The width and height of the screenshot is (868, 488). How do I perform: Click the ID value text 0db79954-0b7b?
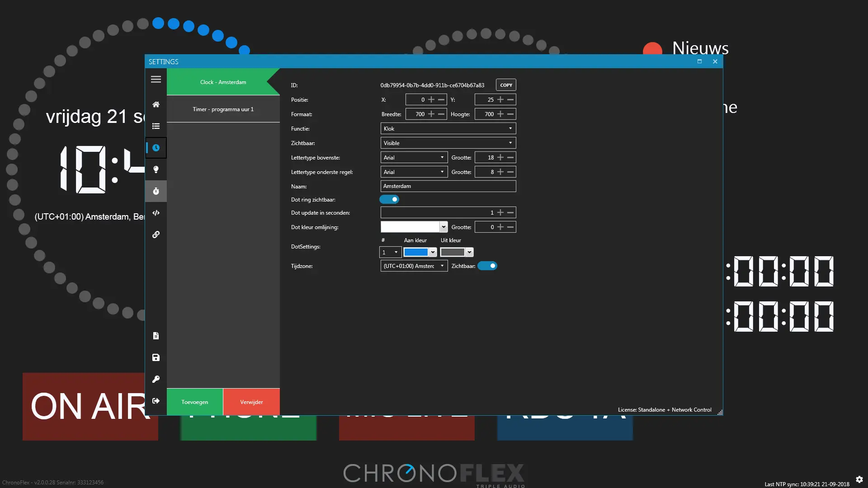click(x=432, y=85)
